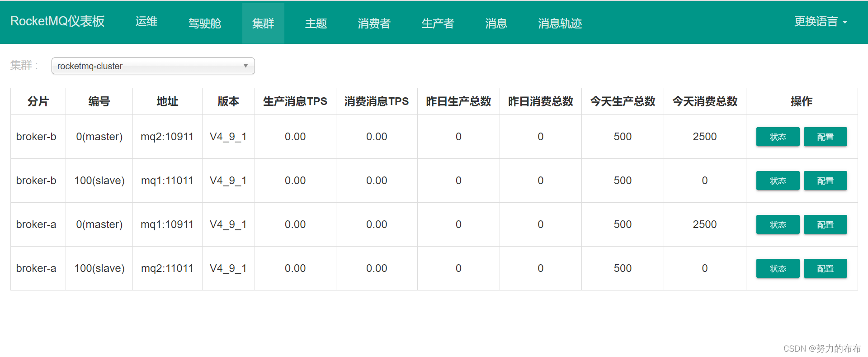Click 状态 for broker-a master mq1:10911
868x357 pixels.
point(778,224)
